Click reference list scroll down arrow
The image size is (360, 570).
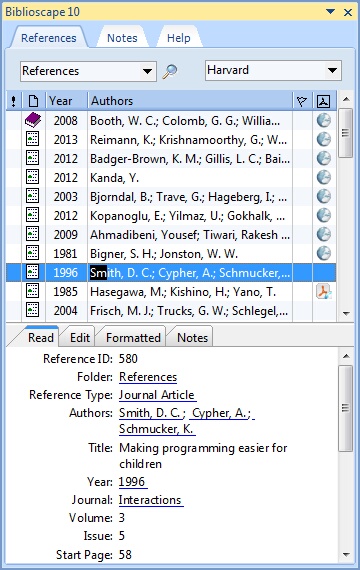coord(346,313)
